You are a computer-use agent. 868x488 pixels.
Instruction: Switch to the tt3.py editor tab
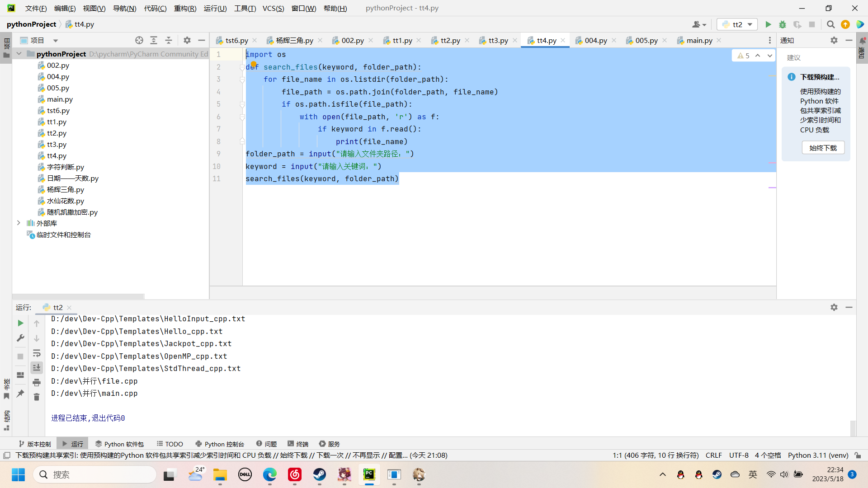click(498, 40)
